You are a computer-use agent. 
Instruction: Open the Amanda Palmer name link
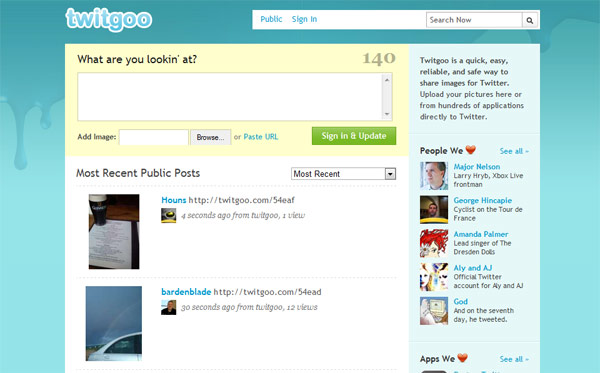pyautogui.click(x=481, y=234)
